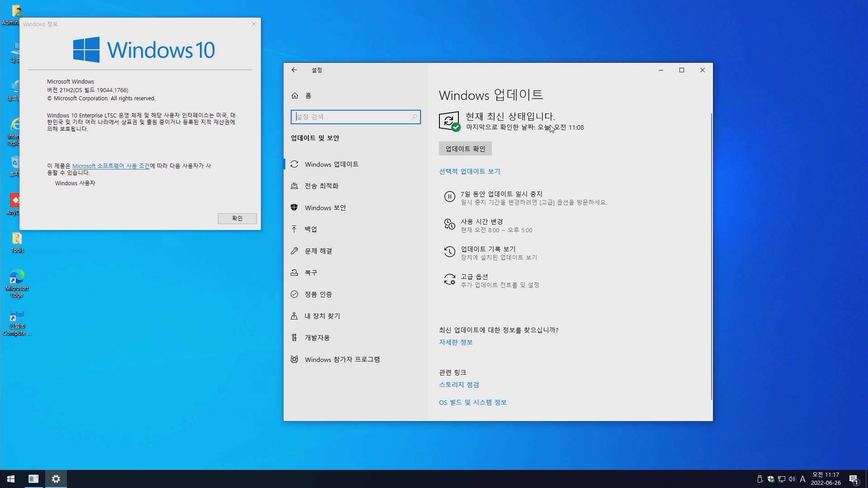
Task: Open Microsoft 소프트웨어 사용 조건 link
Action: coord(111,166)
